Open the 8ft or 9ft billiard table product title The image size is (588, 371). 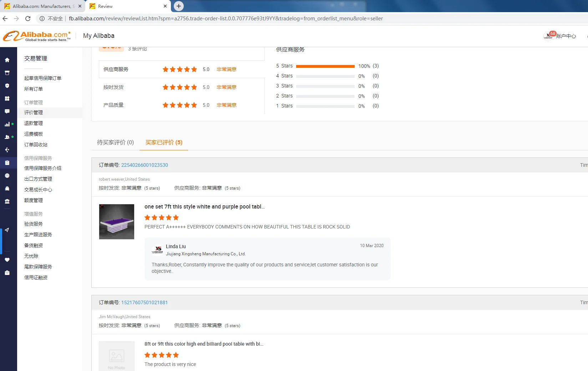(204, 344)
